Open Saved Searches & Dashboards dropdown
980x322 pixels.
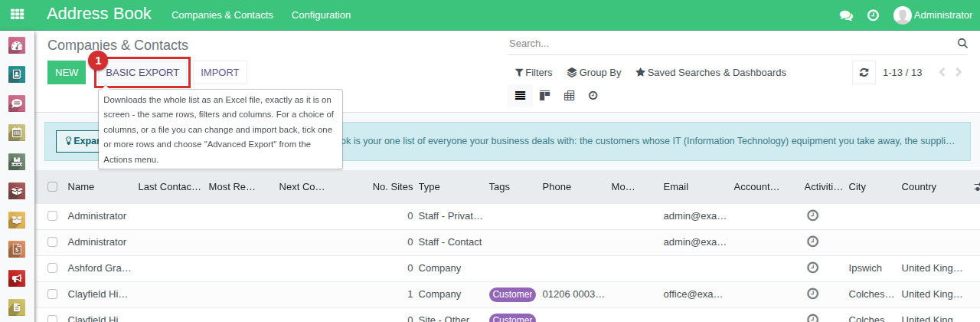(710, 73)
